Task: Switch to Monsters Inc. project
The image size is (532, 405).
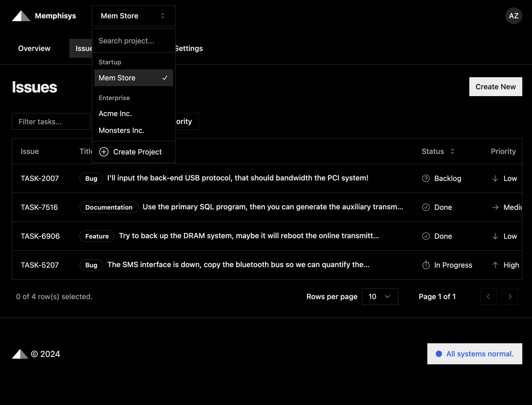Action: click(x=121, y=130)
